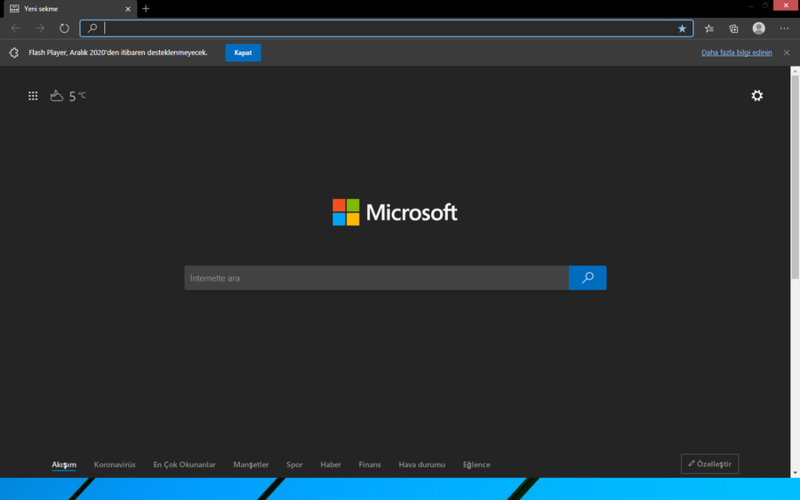The width and height of the screenshot is (800, 500).
Task: Open the En Çok Okunanlar tab
Action: click(184, 464)
